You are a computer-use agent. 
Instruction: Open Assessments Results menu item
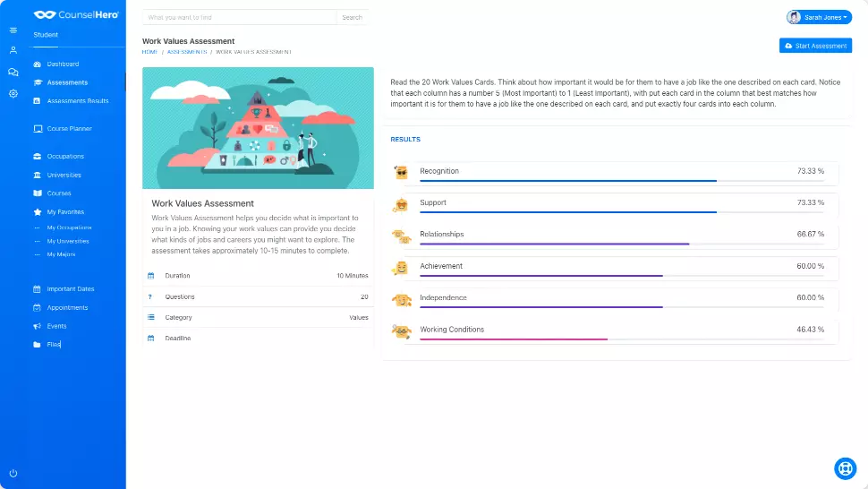77,101
